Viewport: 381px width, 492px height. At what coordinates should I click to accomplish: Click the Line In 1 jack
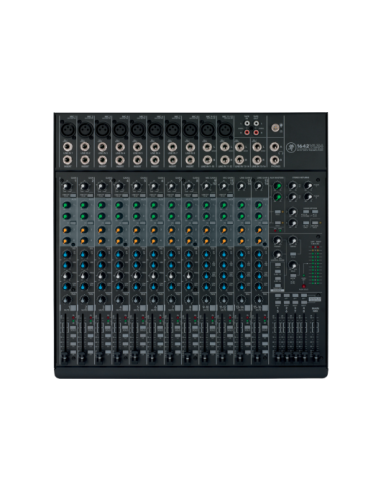(67, 146)
